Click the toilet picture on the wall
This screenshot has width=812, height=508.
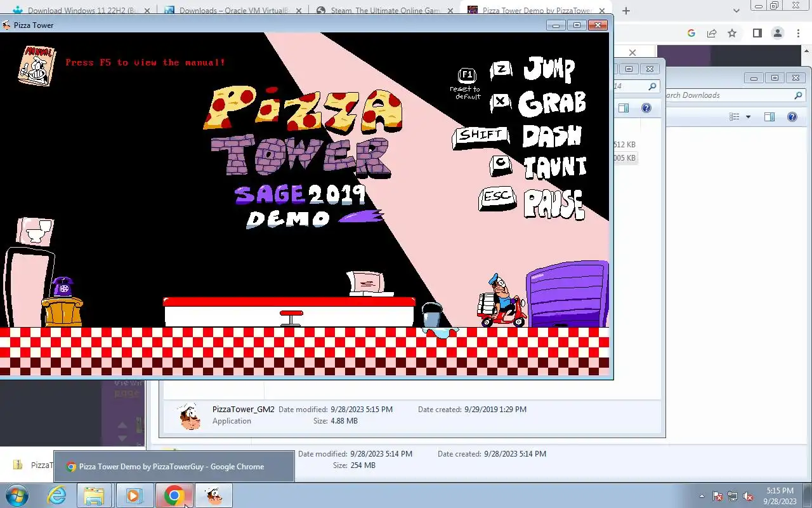[35, 231]
